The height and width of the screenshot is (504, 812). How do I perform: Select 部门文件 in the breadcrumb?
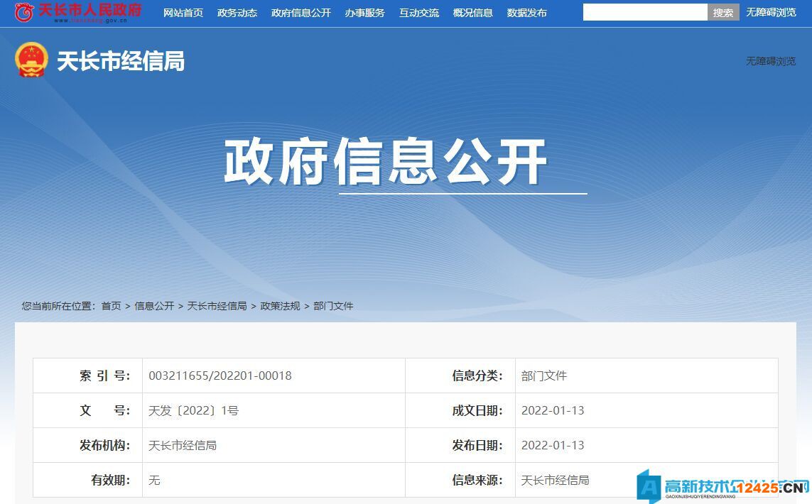(332, 306)
